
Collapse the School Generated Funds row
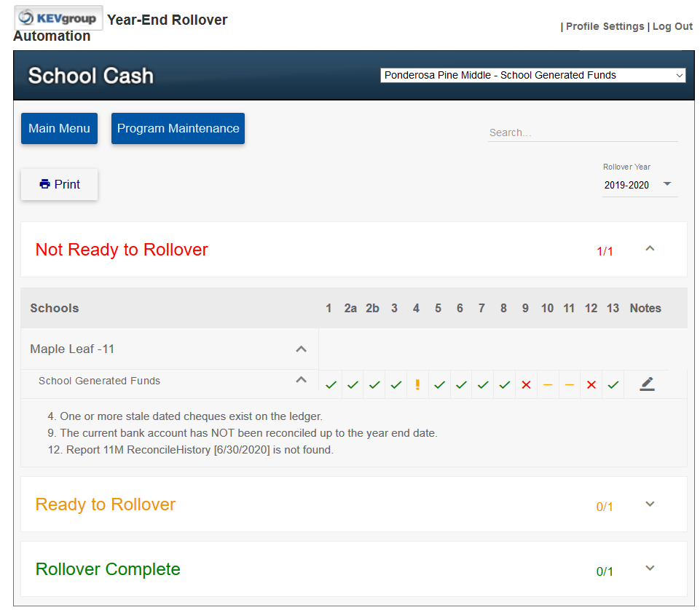[x=302, y=380]
